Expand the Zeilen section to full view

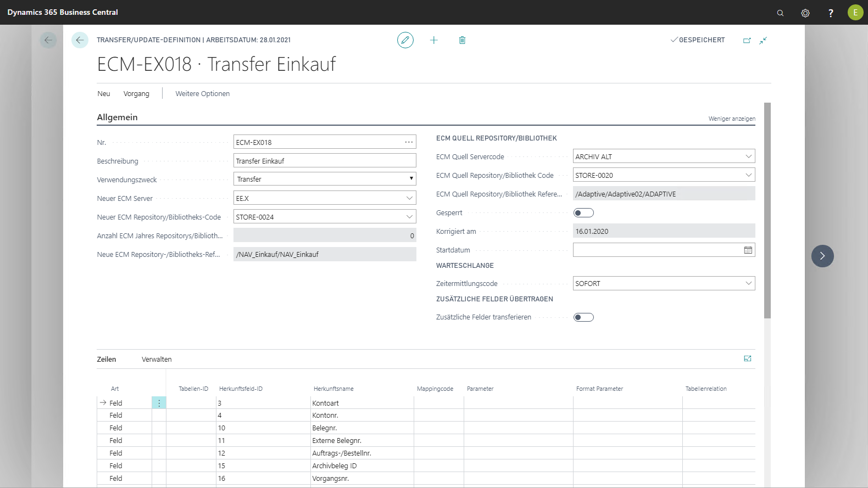click(x=747, y=358)
